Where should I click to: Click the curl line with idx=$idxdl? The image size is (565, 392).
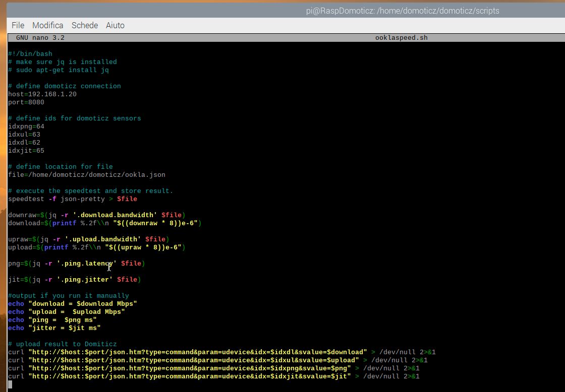pyautogui.click(x=221, y=352)
